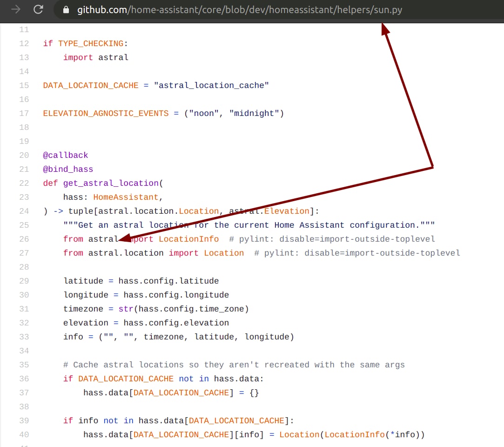This screenshot has width=504, height=447.
Task: Click line number 15
Action: 24,86
